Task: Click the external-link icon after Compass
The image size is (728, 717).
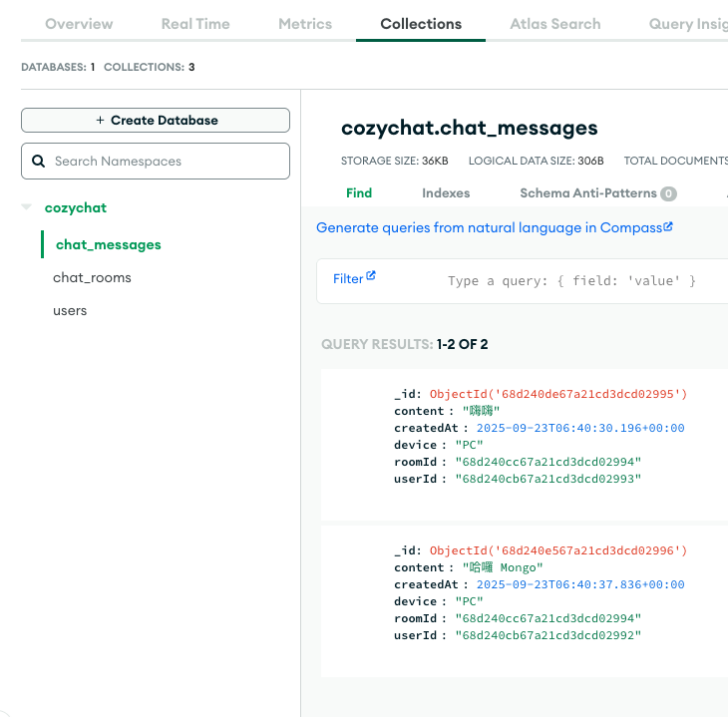Action: click(x=668, y=226)
